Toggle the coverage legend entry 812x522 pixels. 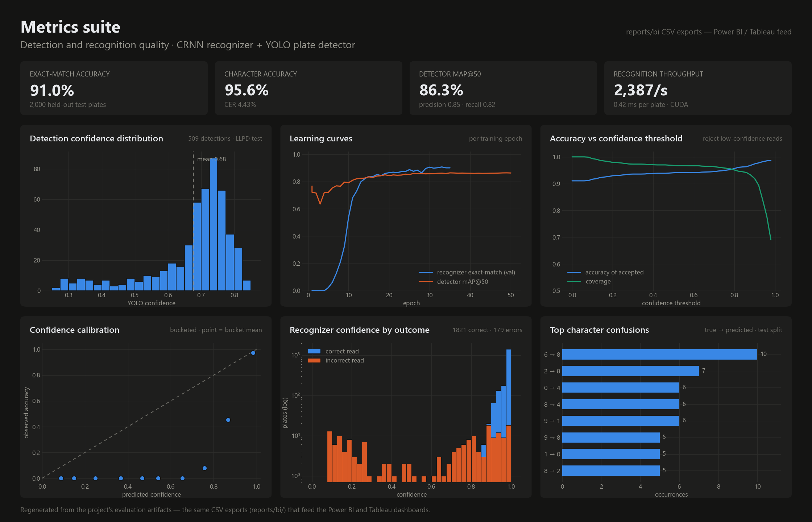(x=589, y=282)
